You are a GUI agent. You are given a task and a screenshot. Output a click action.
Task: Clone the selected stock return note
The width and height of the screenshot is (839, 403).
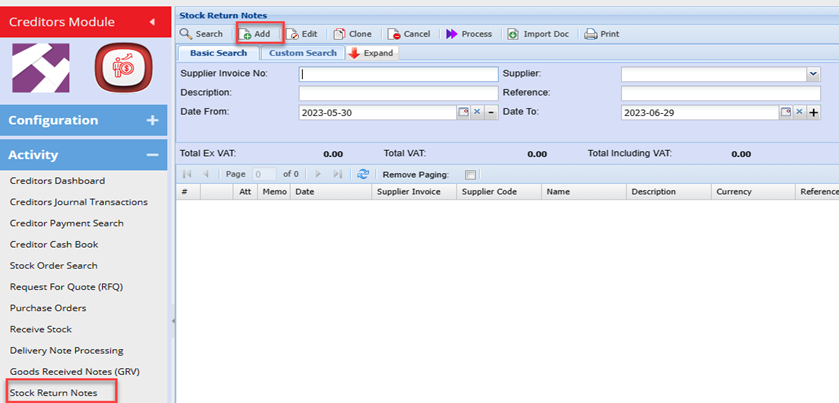(x=353, y=34)
